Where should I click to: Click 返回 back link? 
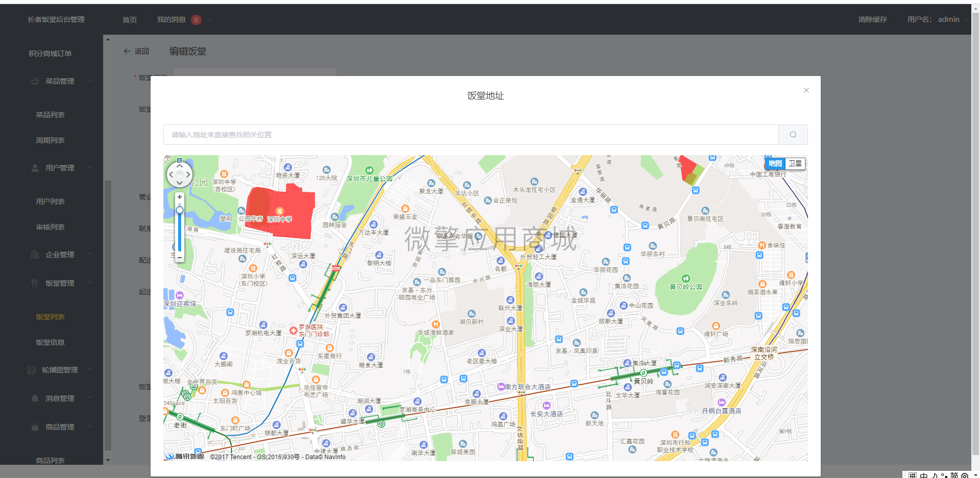pyautogui.click(x=142, y=51)
